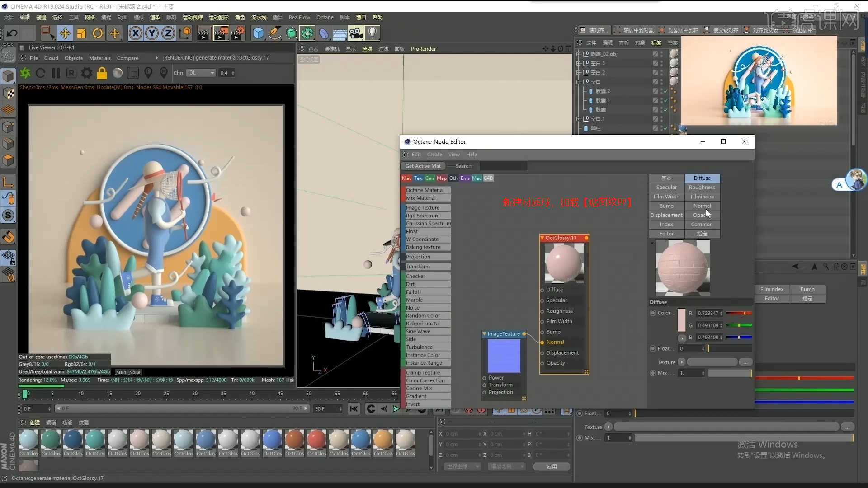Switch to Specular material tab
Viewport: 868px width, 488px height.
point(666,188)
